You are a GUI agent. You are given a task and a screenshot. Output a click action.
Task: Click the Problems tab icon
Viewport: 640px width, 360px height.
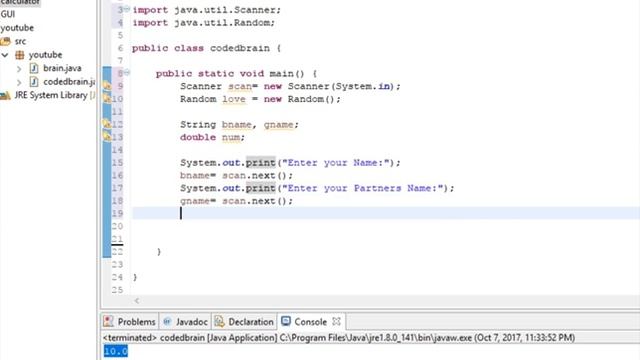(108, 321)
